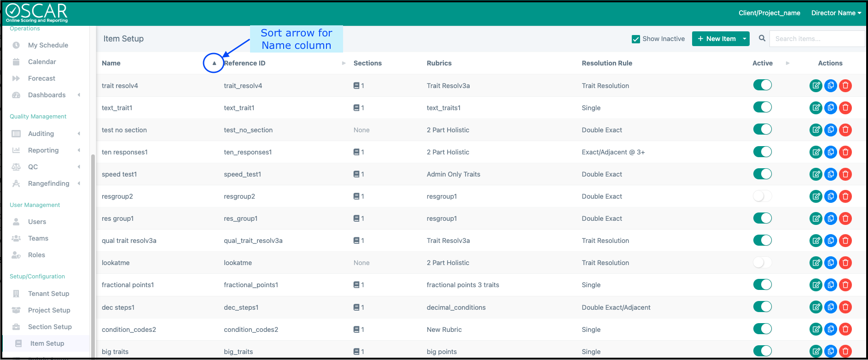This screenshot has height=360, width=868.
Task: Turn on the lookatme Active toggle
Action: click(762, 263)
